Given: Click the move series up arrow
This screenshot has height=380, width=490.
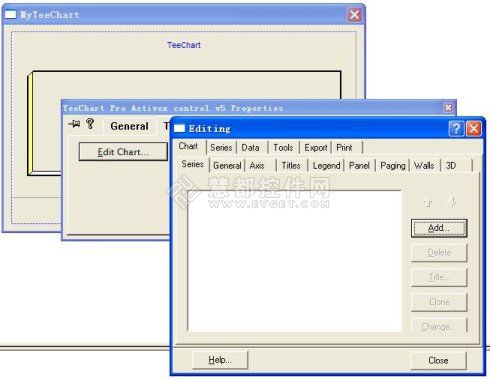Looking at the screenshot, I should pos(428,202).
